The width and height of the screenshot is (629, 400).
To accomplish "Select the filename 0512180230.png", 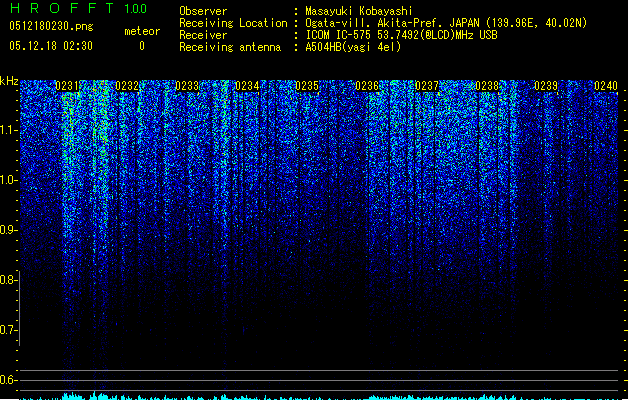I will pyautogui.click(x=51, y=26).
